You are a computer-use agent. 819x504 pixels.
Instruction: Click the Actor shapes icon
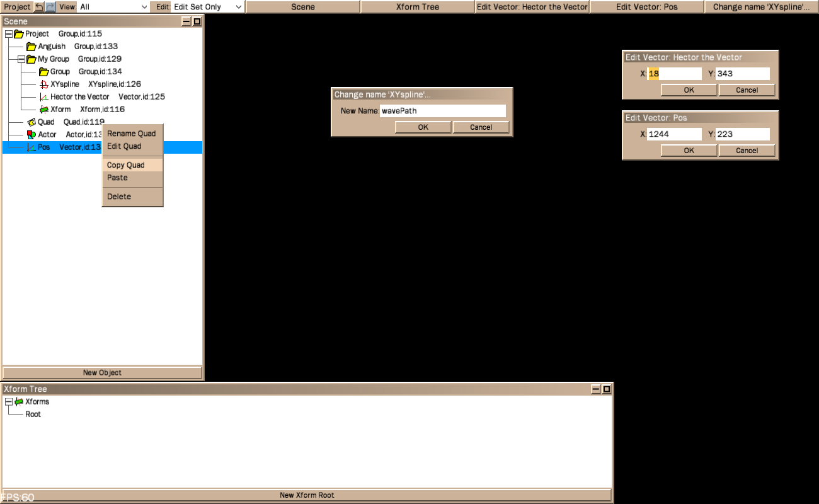(31, 135)
